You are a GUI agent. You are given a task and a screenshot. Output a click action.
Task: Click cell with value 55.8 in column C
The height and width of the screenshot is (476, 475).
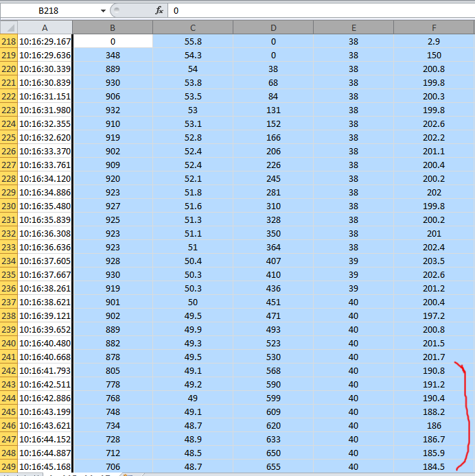(193, 42)
